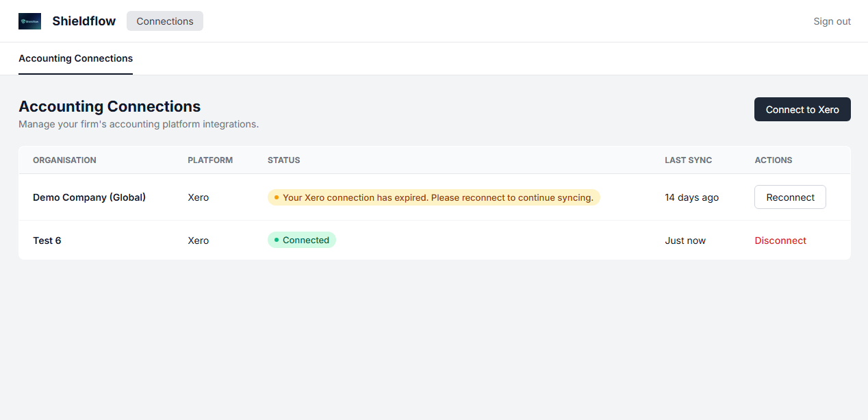
Task: Click the Organisation column header
Action: pos(64,160)
